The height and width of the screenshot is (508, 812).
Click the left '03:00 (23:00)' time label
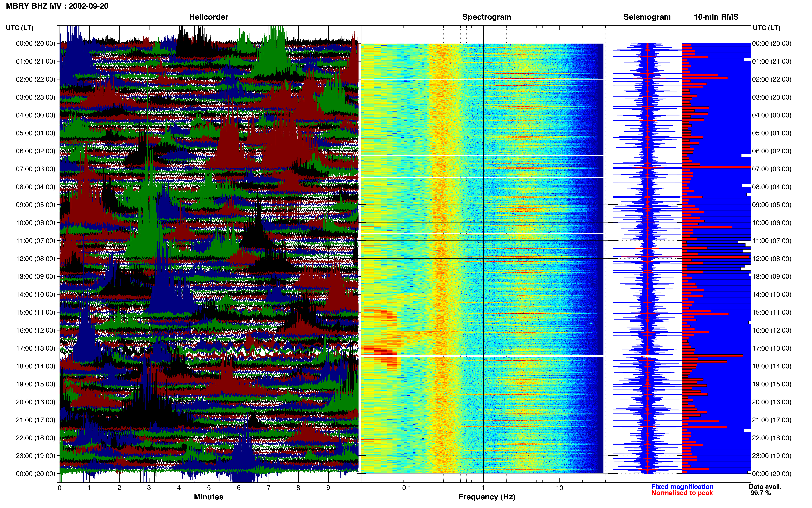(36, 97)
